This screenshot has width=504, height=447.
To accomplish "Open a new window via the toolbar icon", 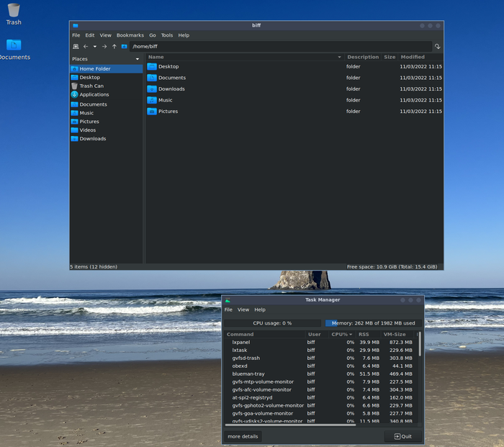I will coord(76,47).
